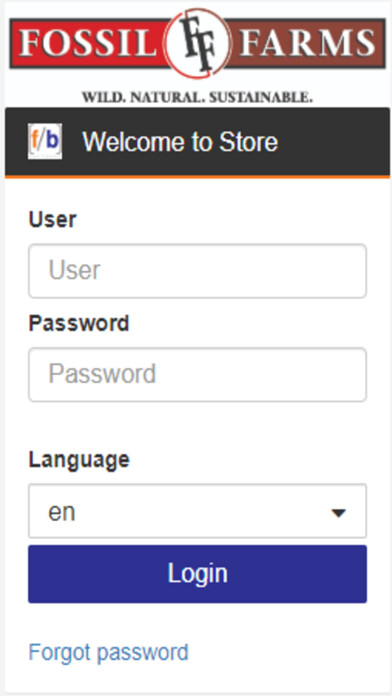The image size is (392, 696).
Task: Click the 'Wild. Natural. Sustainable.' tagline
Action: (198, 97)
